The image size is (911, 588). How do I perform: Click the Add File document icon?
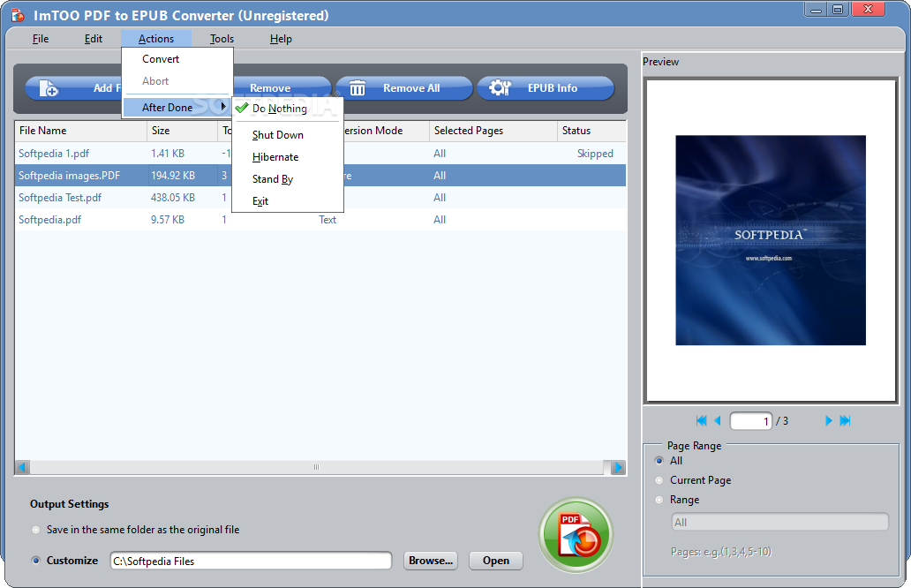tap(49, 88)
